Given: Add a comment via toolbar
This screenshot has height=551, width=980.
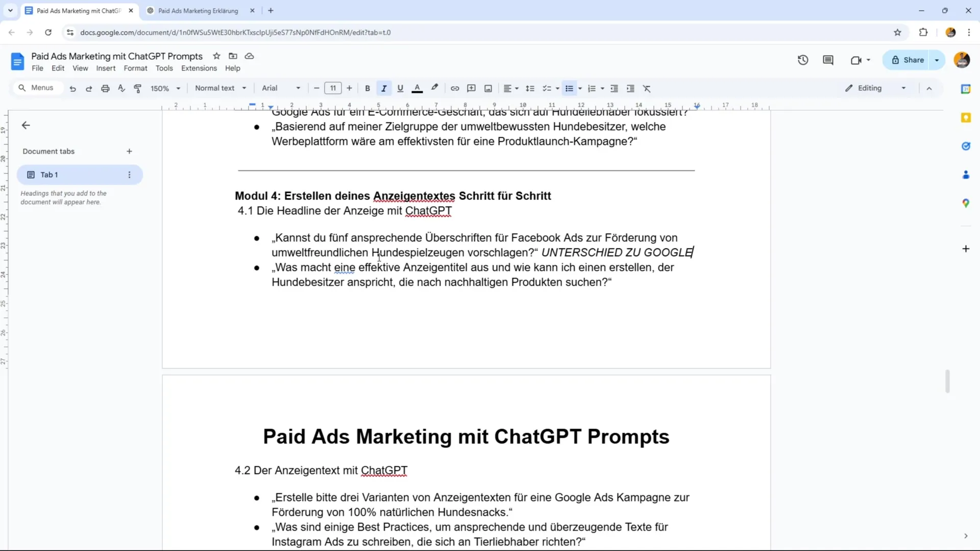Looking at the screenshot, I should 472,88.
